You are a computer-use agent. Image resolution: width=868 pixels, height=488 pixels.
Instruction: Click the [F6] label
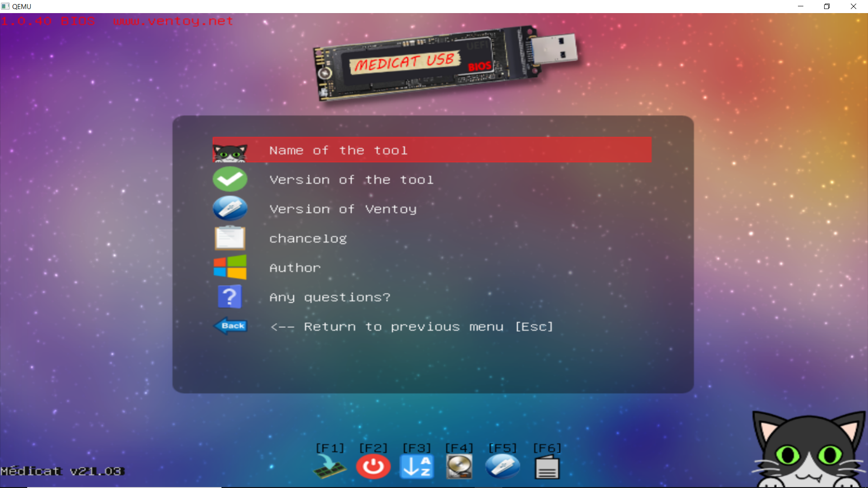pyautogui.click(x=547, y=448)
